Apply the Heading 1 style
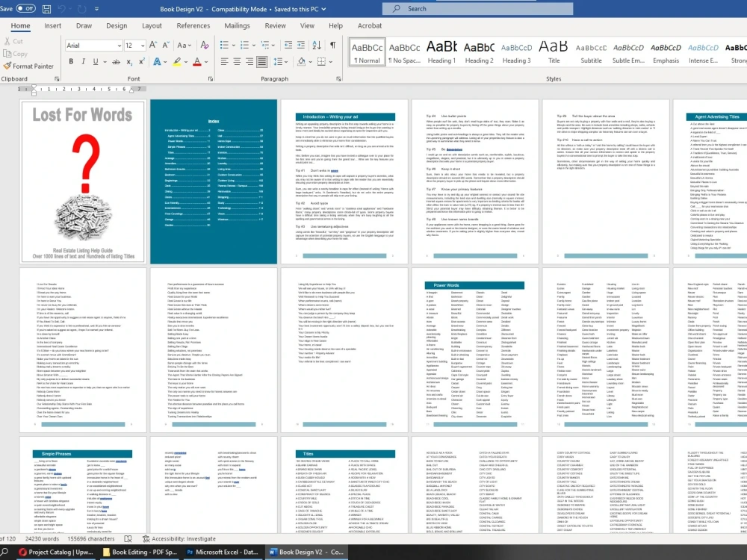The image size is (747, 560). pyautogui.click(x=441, y=52)
